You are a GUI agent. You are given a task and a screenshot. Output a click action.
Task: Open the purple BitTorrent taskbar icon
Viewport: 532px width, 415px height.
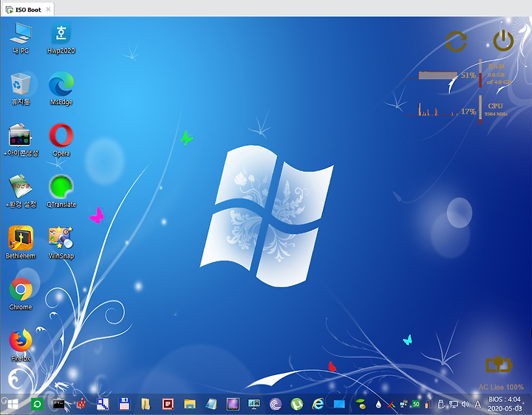coord(276,404)
